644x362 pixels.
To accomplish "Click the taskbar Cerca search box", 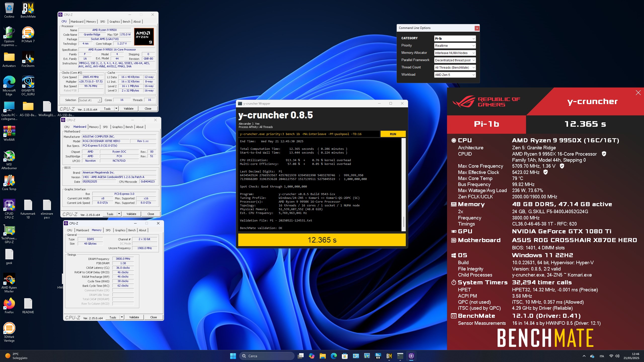I will click(267, 356).
